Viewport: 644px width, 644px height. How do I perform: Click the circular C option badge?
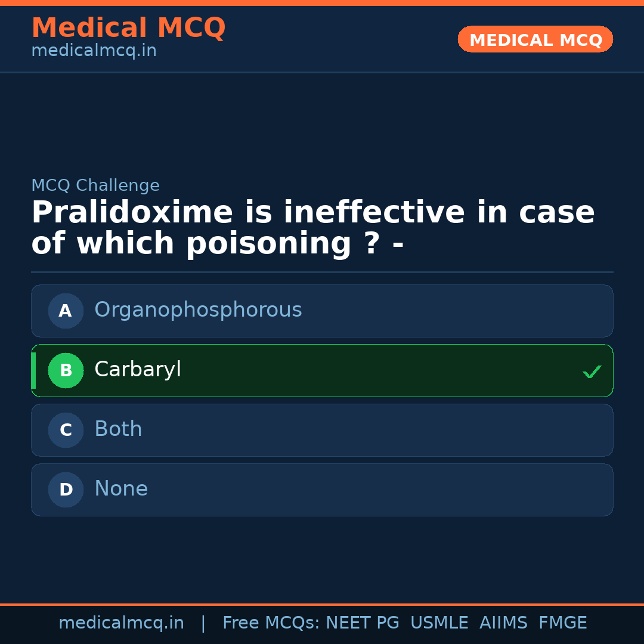66,430
